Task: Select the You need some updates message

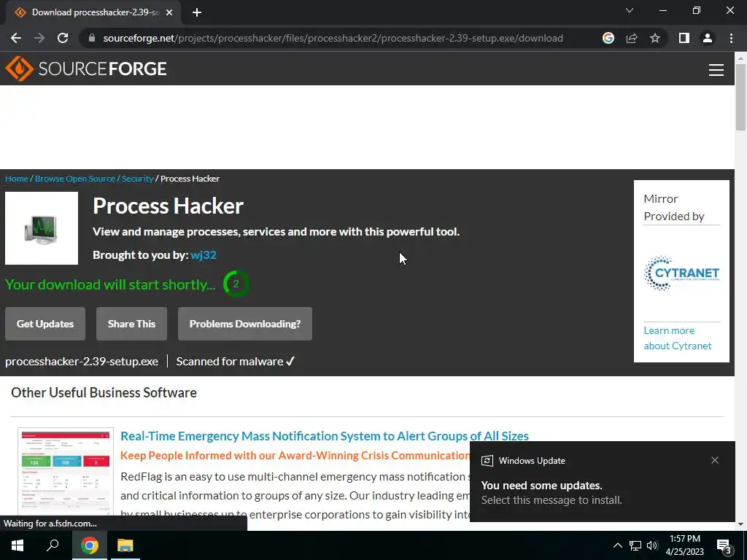Action: tap(542, 485)
